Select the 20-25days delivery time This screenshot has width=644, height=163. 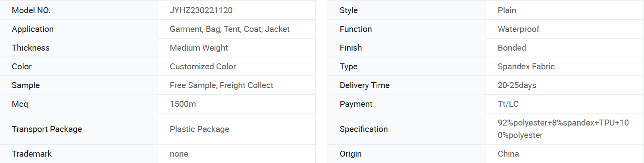click(x=517, y=85)
